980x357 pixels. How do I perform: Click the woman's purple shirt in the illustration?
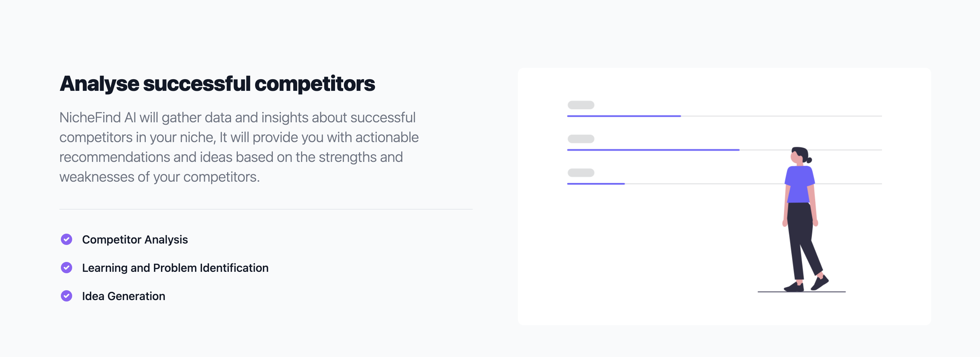[800, 185]
